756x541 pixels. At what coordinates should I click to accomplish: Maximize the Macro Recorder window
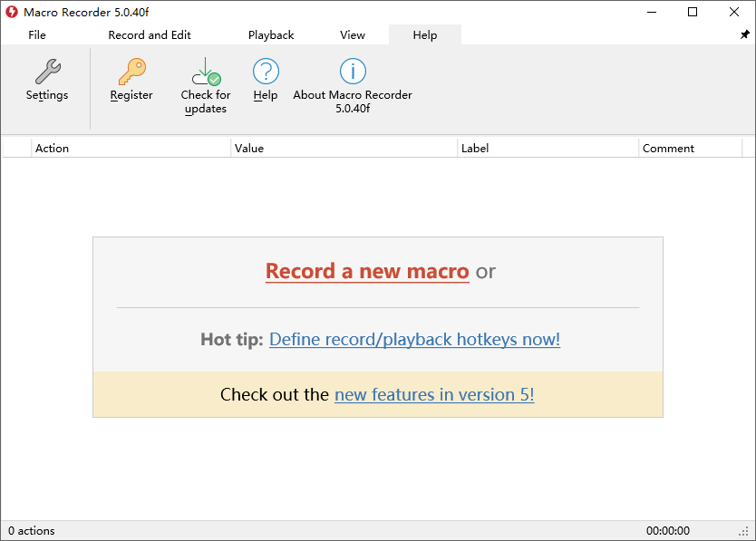(693, 12)
